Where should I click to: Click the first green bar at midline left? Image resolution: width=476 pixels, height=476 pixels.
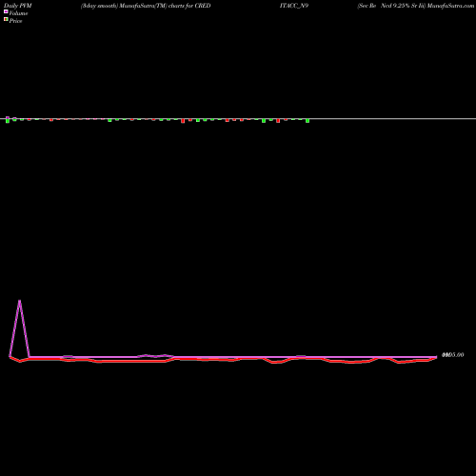click(x=8, y=120)
